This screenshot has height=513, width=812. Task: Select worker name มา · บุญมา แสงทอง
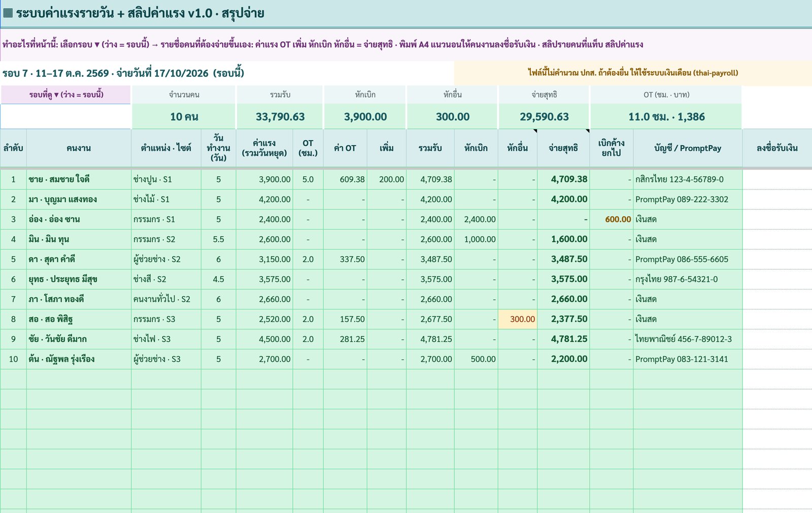point(79,199)
